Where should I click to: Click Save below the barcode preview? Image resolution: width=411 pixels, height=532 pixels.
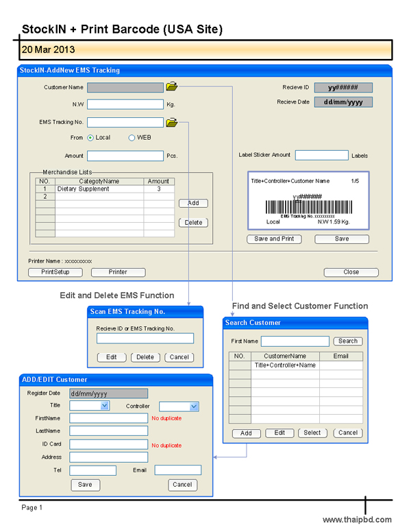tap(342, 239)
